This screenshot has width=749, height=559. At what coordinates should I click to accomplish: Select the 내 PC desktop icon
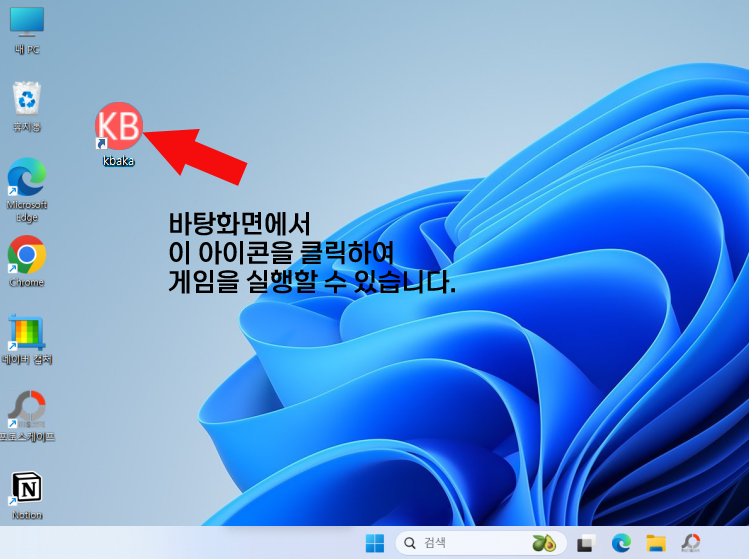pyautogui.click(x=27, y=22)
